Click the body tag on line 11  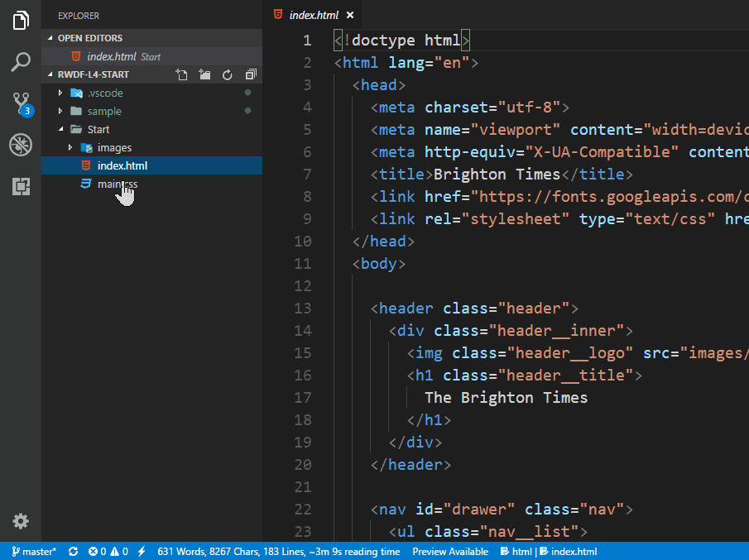379,264
